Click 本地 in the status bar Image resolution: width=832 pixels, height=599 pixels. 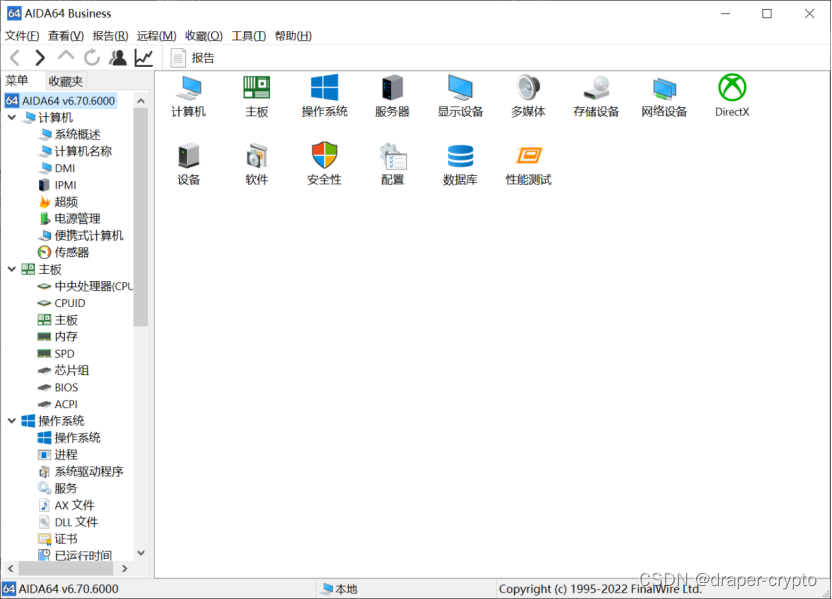click(340, 589)
